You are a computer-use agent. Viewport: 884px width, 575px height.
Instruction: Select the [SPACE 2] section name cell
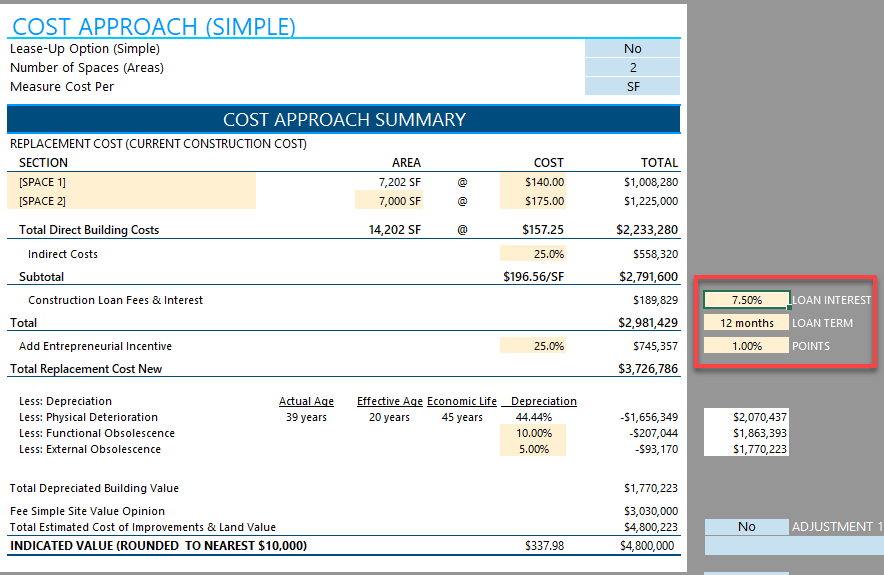point(131,201)
